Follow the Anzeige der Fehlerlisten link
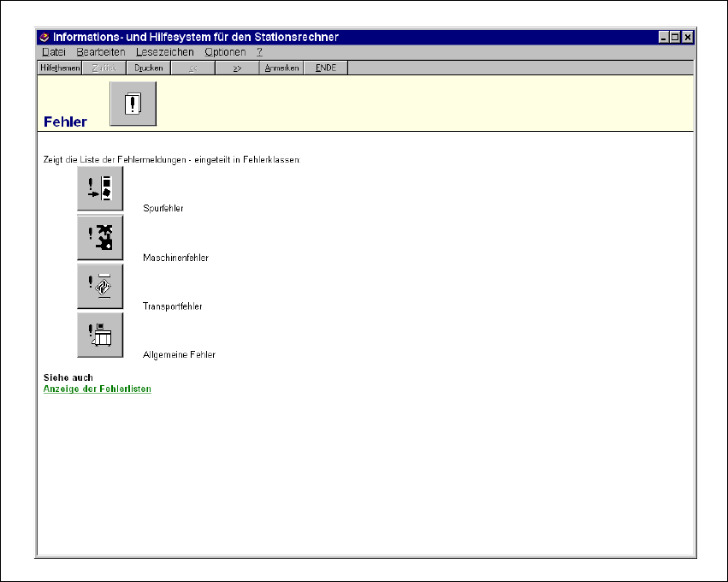This screenshot has height=582, width=728. coord(97,389)
